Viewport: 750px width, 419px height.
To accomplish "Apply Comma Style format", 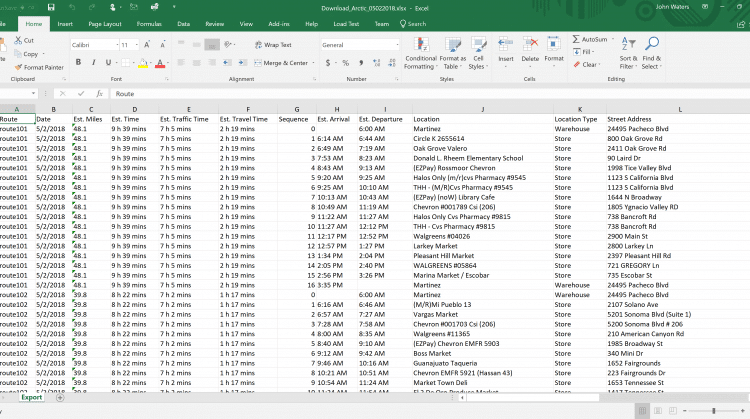I will pyautogui.click(x=361, y=63).
